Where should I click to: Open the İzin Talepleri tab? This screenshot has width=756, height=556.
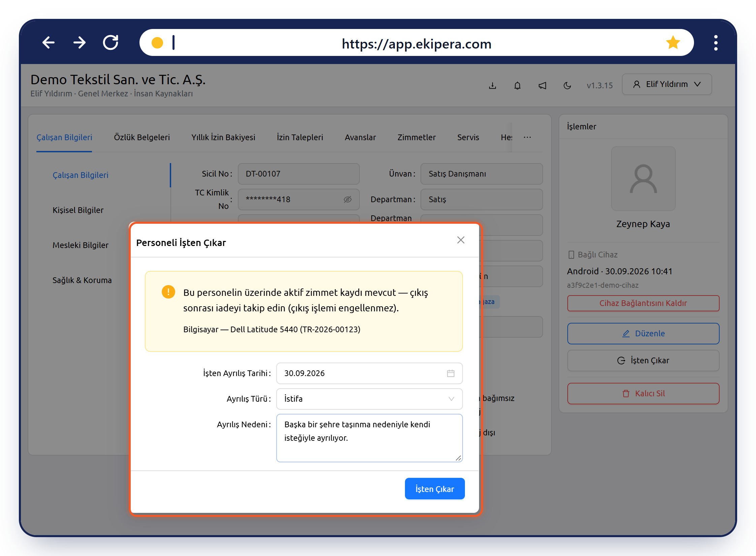tap(300, 137)
